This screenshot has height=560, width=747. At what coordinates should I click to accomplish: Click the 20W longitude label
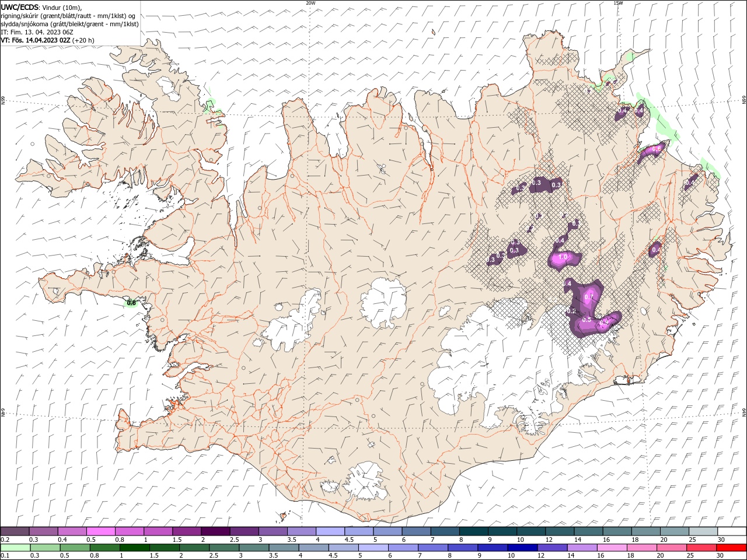point(310,3)
